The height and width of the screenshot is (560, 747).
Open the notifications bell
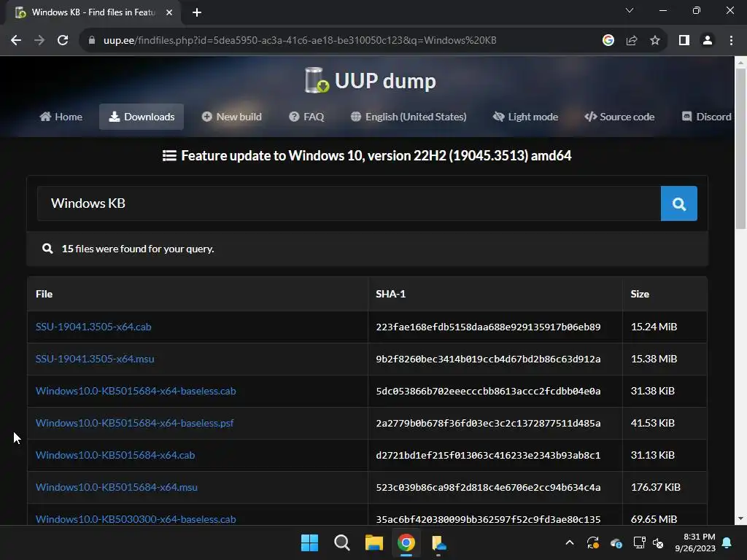tap(727, 542)
